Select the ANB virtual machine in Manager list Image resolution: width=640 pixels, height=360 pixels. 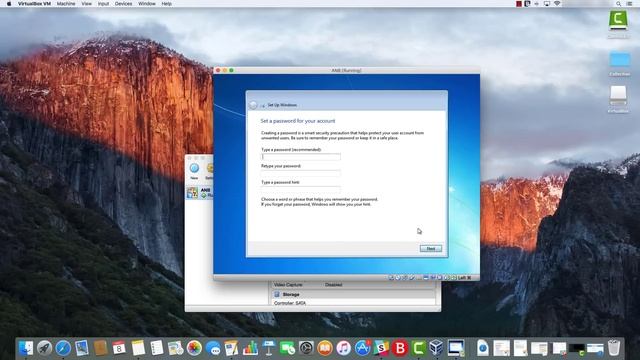[x=200, y=193]
